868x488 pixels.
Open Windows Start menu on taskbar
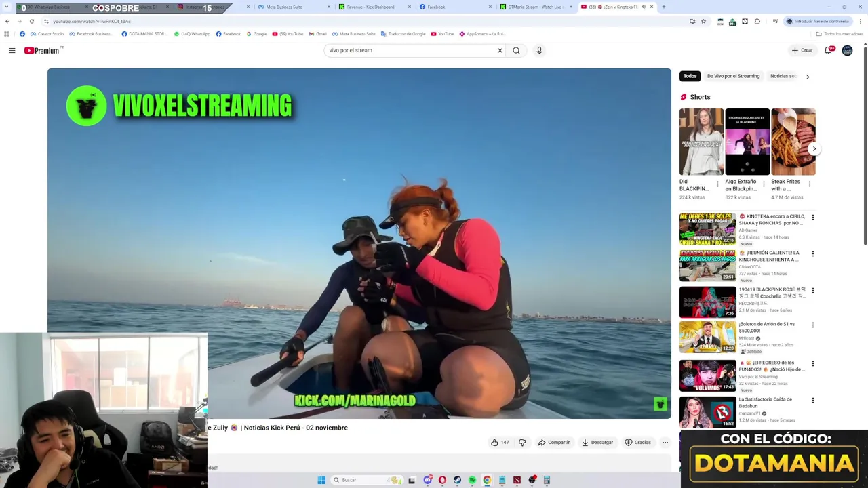pos(321,480)
